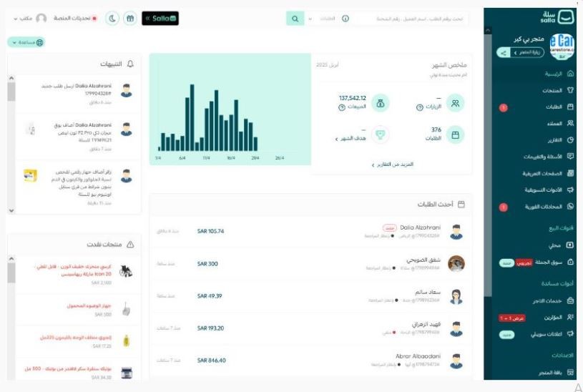Screen dimensions: 583x392
Task: Open monthly goal (هدف الشهر) chevron link
Action: (351, 138)
